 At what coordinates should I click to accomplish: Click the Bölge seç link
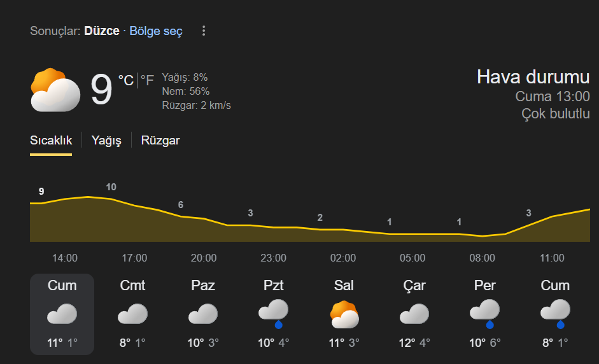(x=156, y=31)
